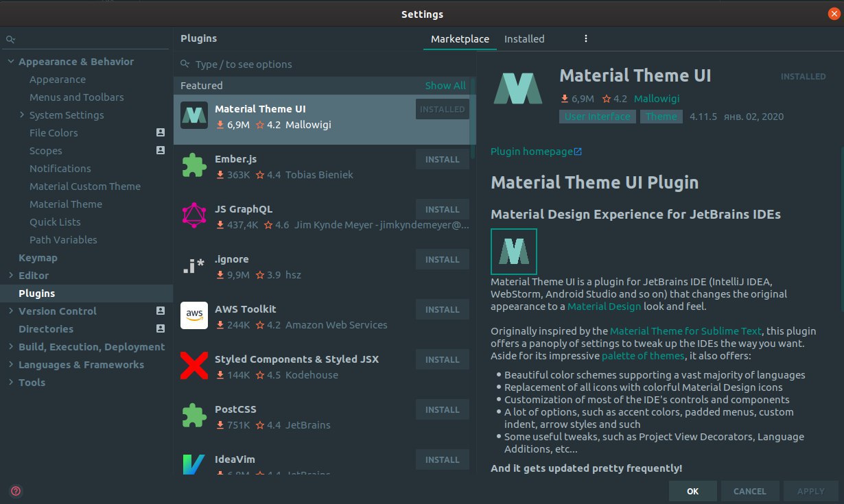The image size is (844, 504).
Task: Expand Build, Execution, Deployment section
Action: [11, 346]
